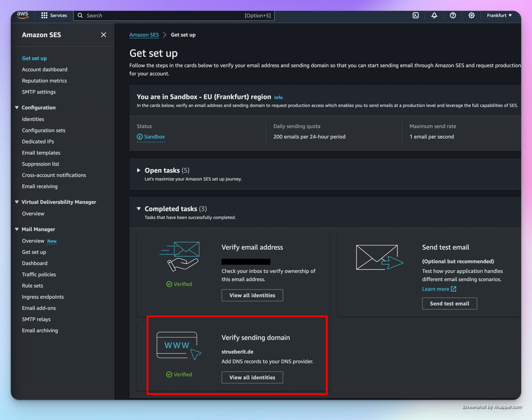
Task: Open SMTP settings in sidebar
Action: pos(39,92)
